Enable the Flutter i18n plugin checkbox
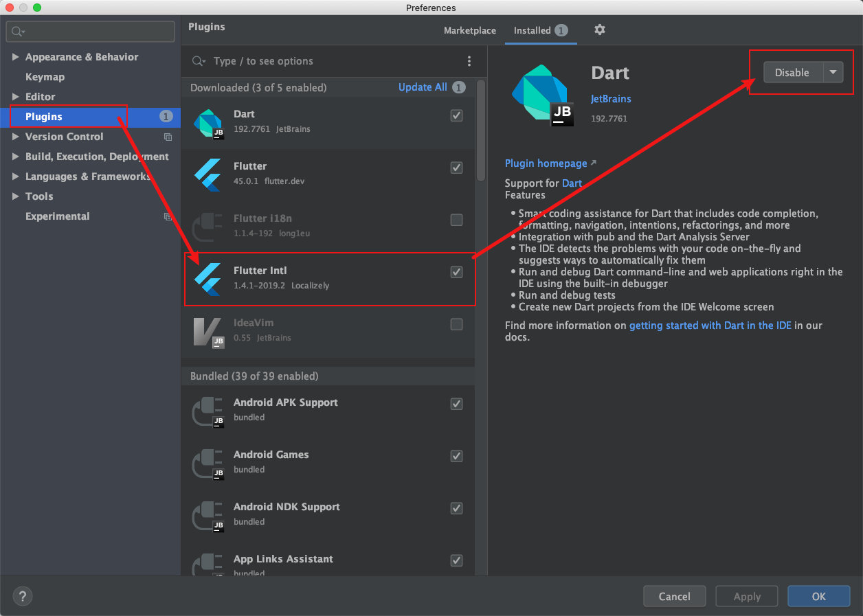This screenshot has width=863, height=616. tap(456, 220)
